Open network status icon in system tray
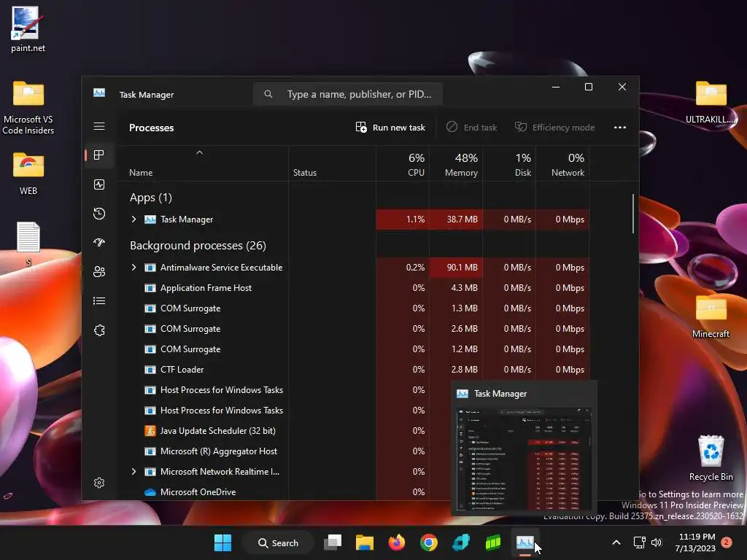The width and height of the screenshot is (747, 560). [639, 542]
